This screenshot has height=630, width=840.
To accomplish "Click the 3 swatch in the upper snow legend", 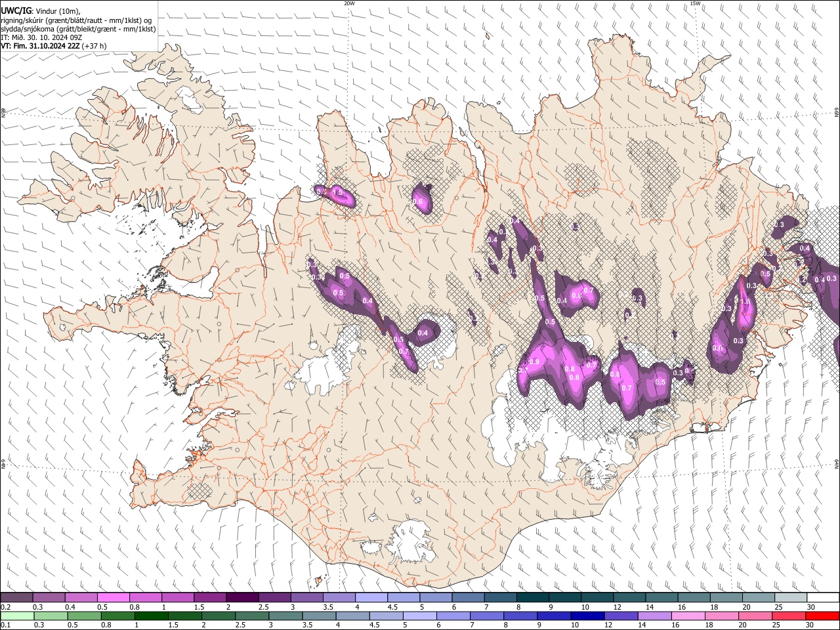I will point(307,597).
